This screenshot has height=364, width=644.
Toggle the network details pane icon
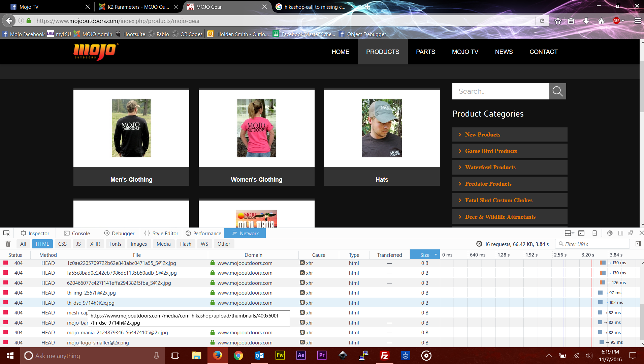tap(638, 244)
